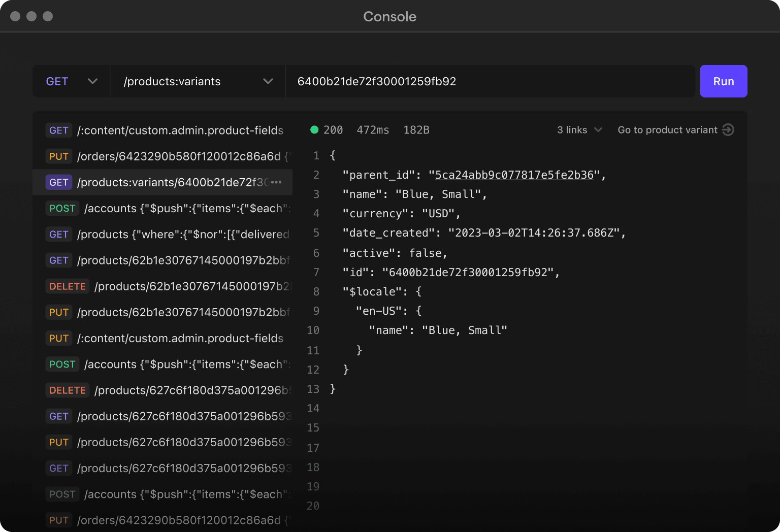
Task: Click the PUT badge on the /products/627c6f1 request
Action: pyautogui.click(x=58, y=442)
